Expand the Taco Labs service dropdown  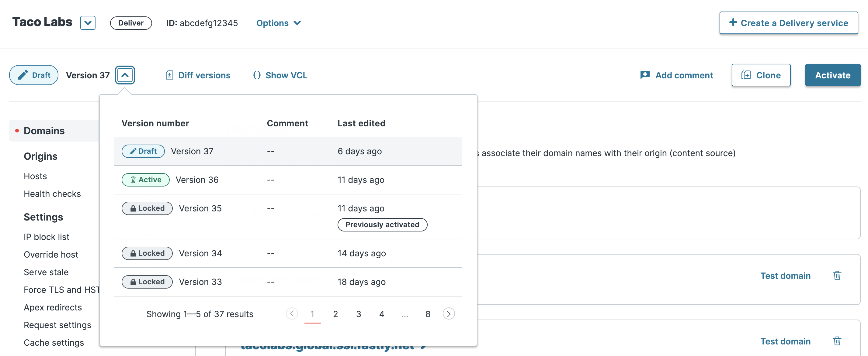(87, 23)
